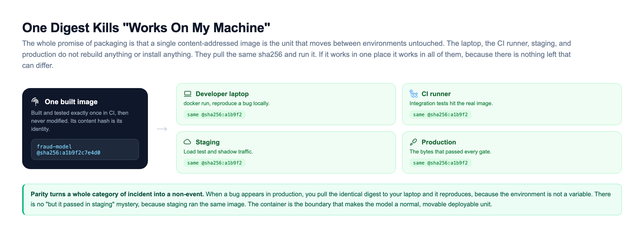Select the Developer laptop heading
644x234 pixels.
222,94
